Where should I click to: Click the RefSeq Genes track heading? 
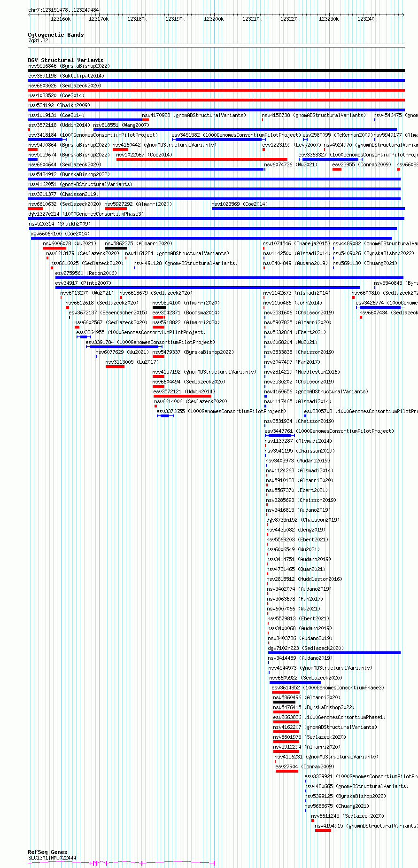coord(48,852)
